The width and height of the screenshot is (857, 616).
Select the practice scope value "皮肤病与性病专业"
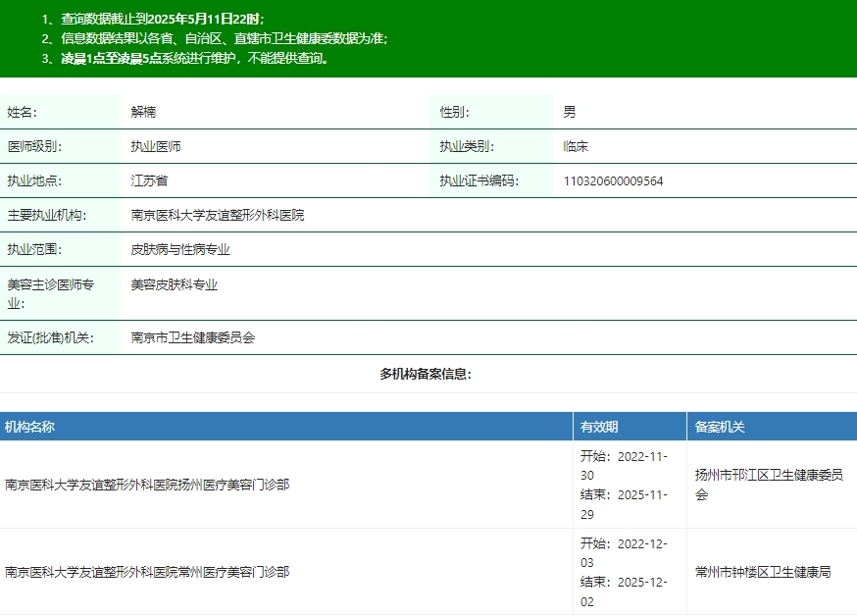[x=180, y=250]
